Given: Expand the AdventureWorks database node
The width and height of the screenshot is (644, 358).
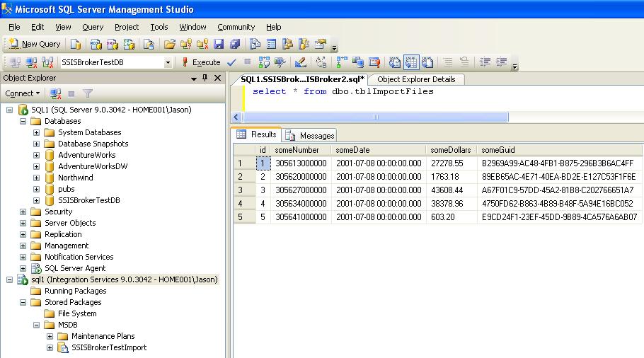Looking at the screenshot, I should pos(37,155).
